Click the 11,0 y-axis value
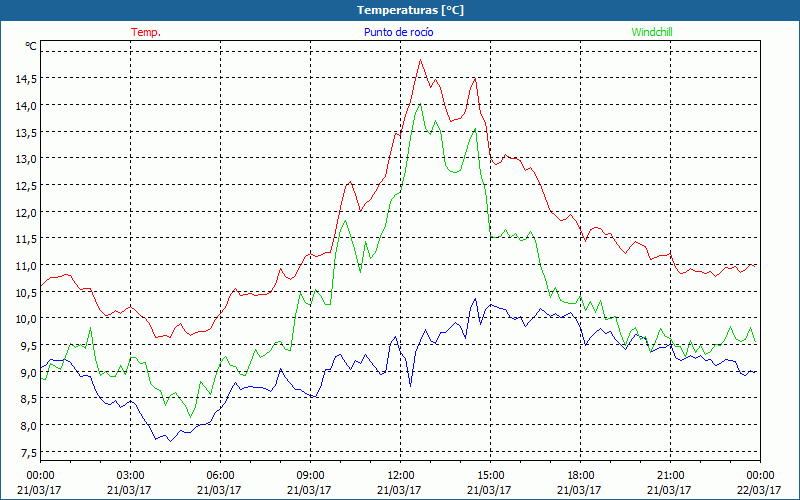The image size is (800, 500). pyautogui.click(x=26, y=266)
